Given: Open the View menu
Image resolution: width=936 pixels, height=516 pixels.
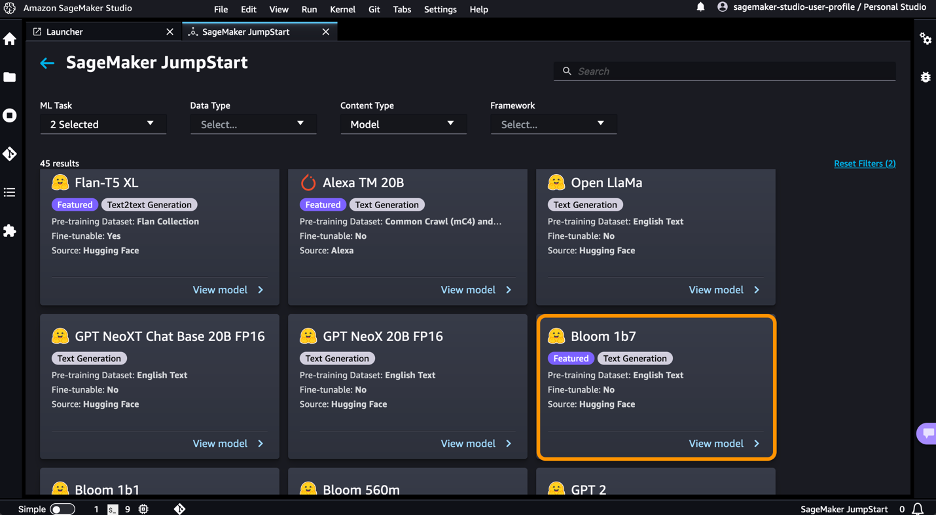Looking at the screenshot, I should (x=279, y=10).
